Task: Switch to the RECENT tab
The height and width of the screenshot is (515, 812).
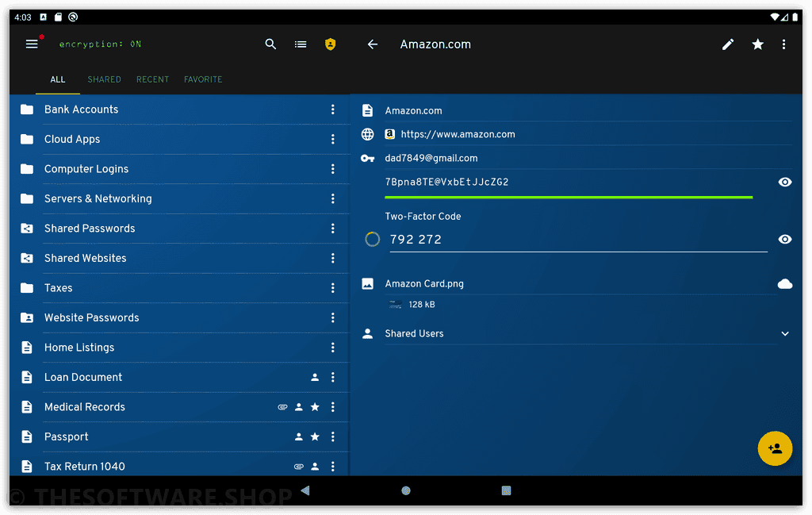Action: coord(152,79)
